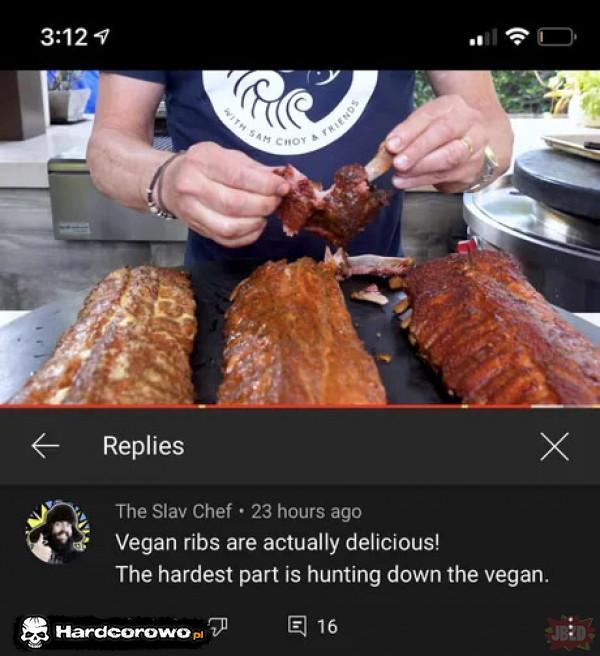The height and width of the screenshot is (656, 600).
Task: Open The Slav Chef profile avatar
Action: [58, 532]
